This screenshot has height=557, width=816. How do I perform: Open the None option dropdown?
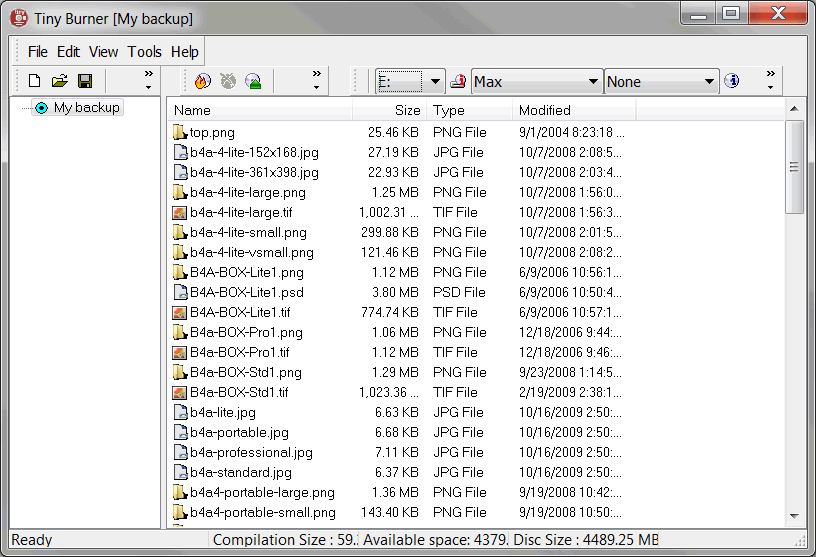661,81
